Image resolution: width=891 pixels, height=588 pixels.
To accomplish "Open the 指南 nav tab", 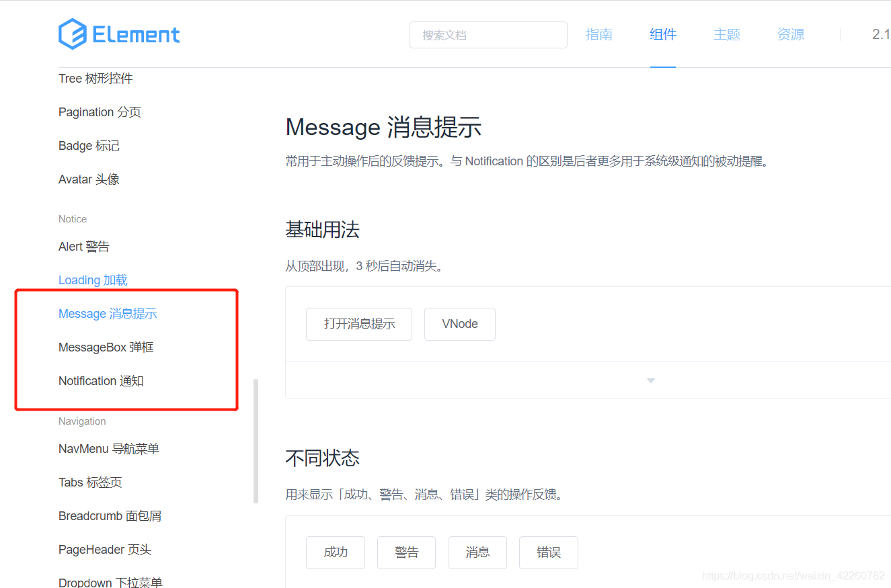I will coord(598,34).
